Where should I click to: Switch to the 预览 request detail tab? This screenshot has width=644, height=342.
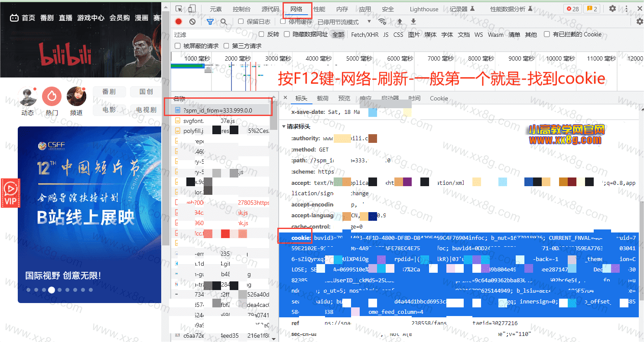click(344, 98)
